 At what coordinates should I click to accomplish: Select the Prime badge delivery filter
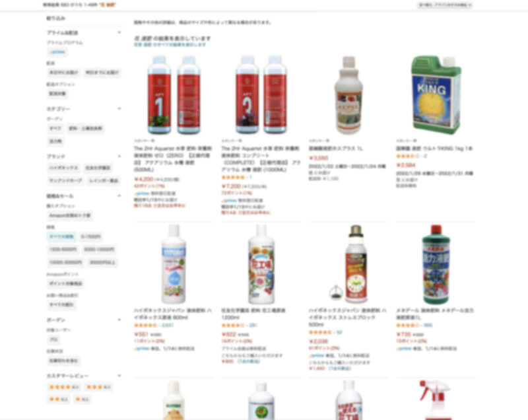pyautogui.click(x=57, y=52)
